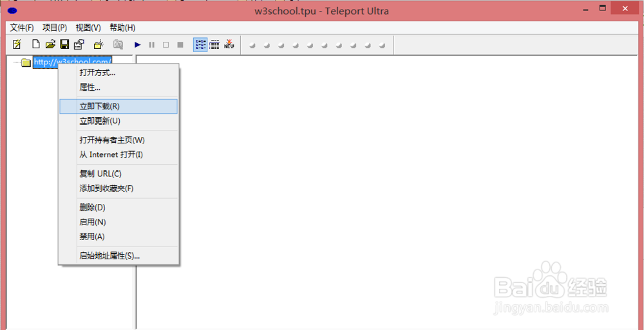
Task: Open the 文件(F) menu
Action: 22,28
